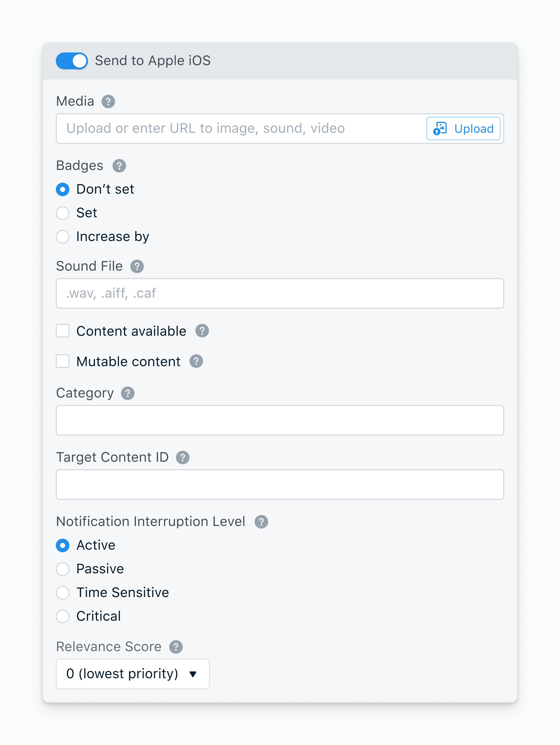Click Target Content ID help icon
The image size is (560, 745).
coord(183,458)
